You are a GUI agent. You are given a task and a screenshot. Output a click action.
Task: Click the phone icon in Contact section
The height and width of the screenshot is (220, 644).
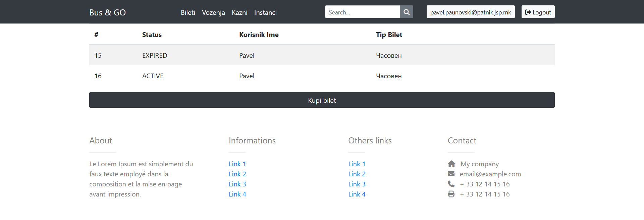point(451,184)
